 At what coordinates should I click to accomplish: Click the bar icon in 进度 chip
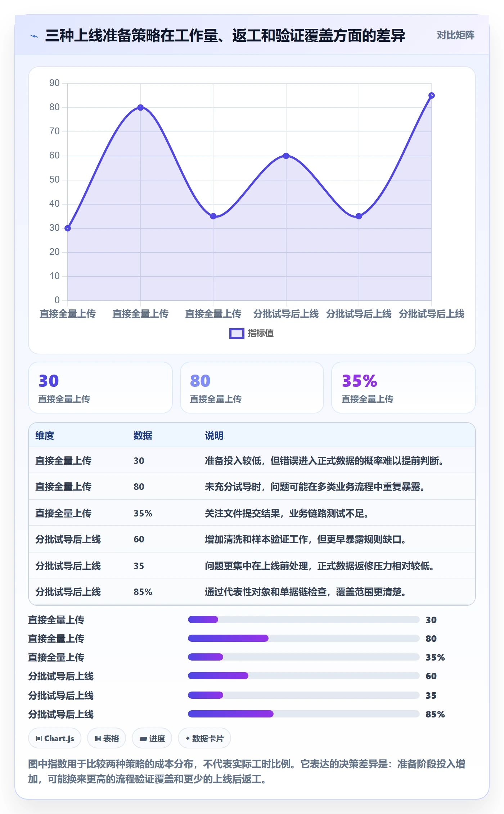[143, 739]
